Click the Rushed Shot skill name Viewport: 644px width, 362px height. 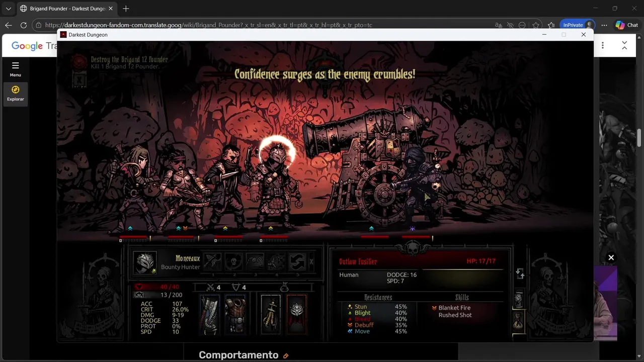tap(455, 315)
